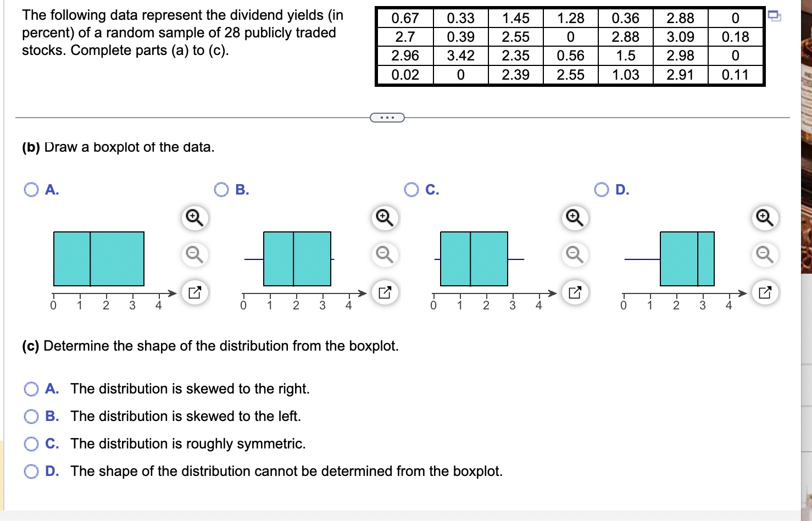
Task: Click the zoom-in magnifier for boxplot D
Action: click(x=764, y=218)
